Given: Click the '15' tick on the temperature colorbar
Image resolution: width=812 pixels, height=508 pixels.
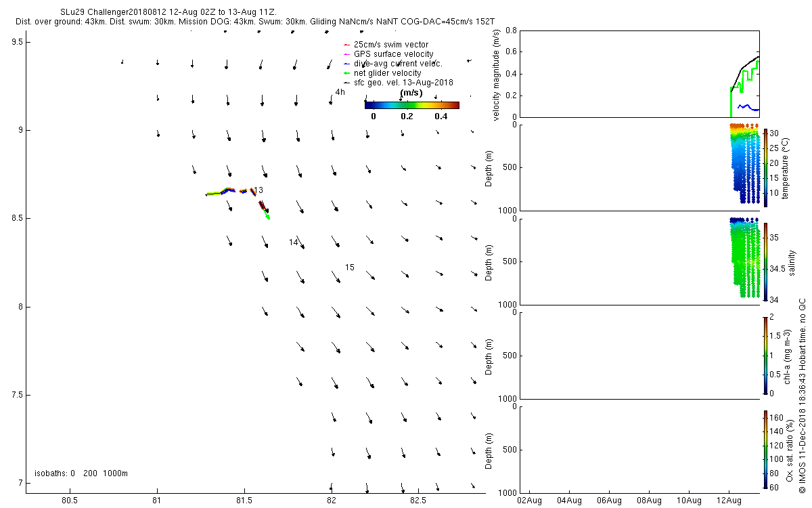Looking at the screenshot, I should (x=774, y=178).
